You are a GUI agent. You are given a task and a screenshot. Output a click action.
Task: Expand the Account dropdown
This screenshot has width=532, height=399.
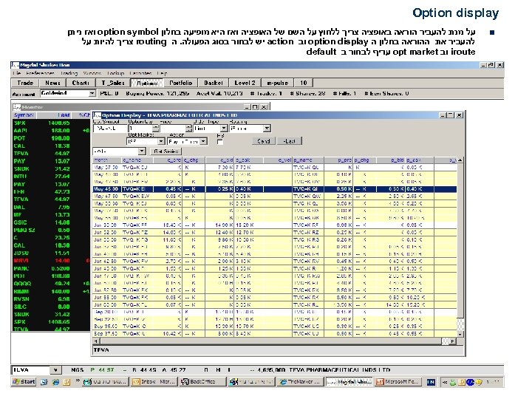(92, 93)
